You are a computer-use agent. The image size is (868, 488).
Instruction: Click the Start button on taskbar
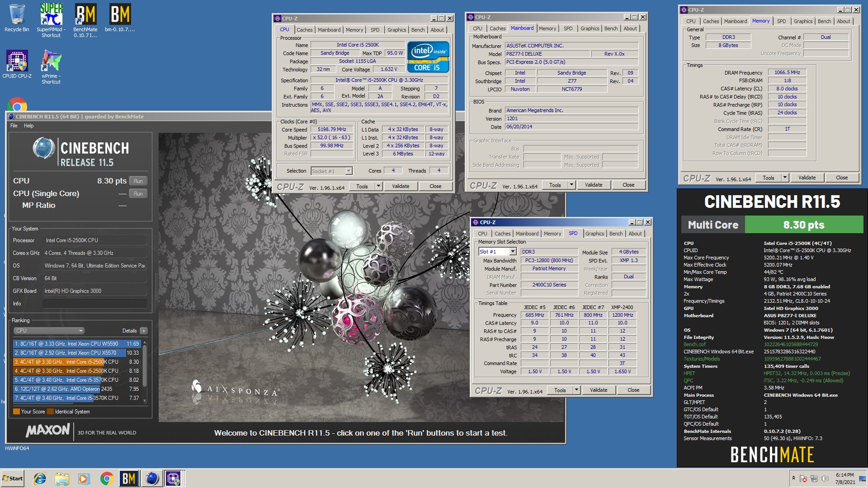click(x=13, y=478)
